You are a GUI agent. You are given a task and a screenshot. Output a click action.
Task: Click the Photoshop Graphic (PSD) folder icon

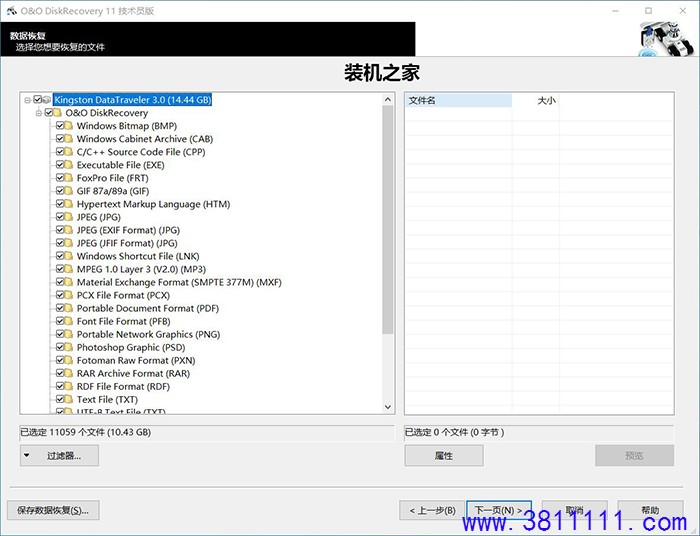click(68, 347)
